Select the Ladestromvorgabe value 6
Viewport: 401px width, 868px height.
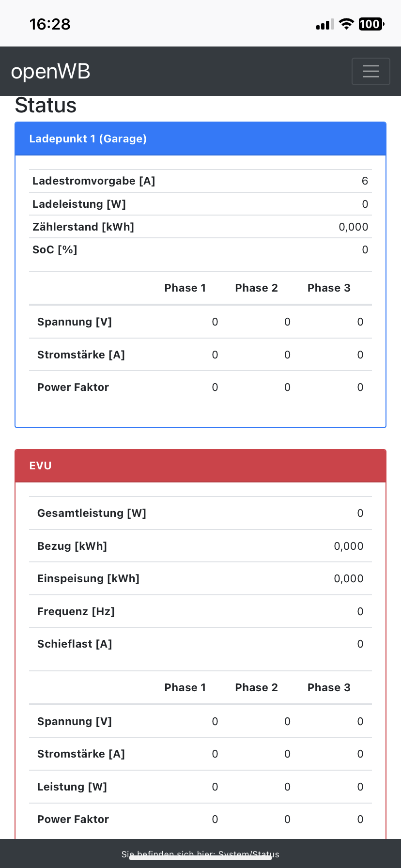(x=365, y=181)
